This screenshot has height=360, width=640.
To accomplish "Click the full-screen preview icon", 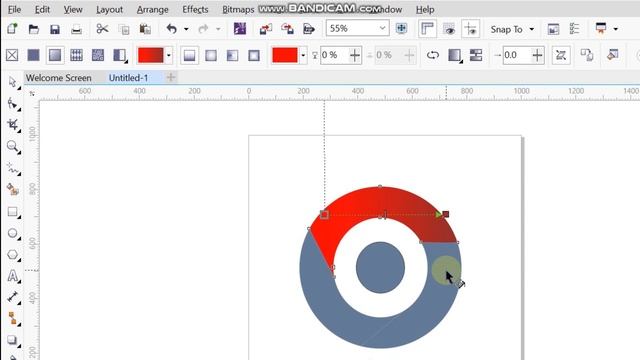I will coord(401,28).
